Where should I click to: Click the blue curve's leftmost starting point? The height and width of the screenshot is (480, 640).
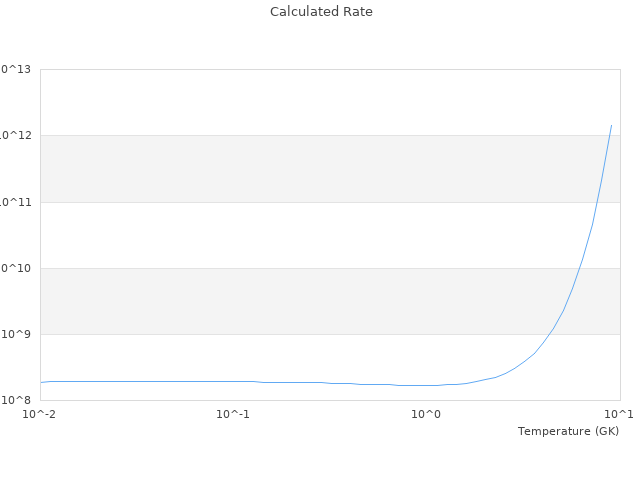[41, 382]
